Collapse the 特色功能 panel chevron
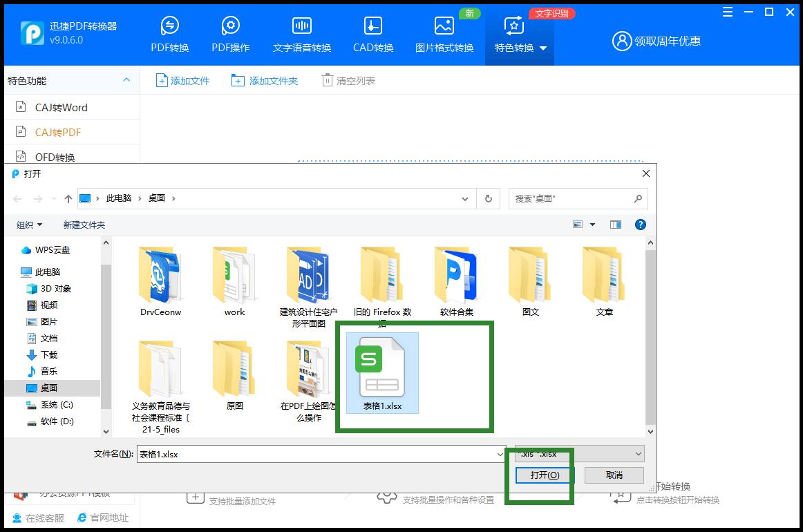 (127, 80)
